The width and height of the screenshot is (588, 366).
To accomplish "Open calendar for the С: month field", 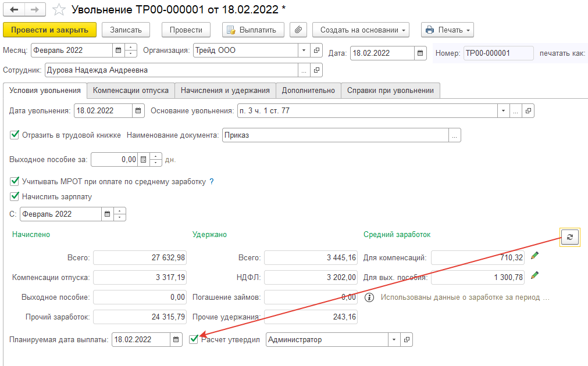I will point(107,214).
